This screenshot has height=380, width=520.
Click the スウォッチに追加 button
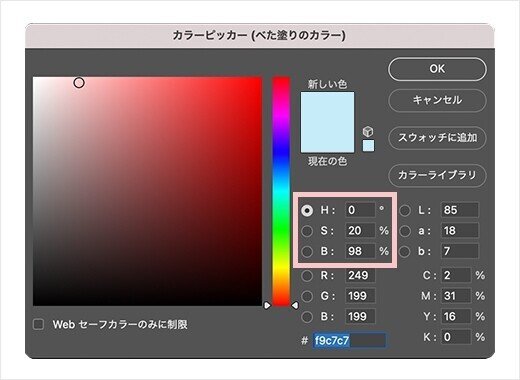437,138
